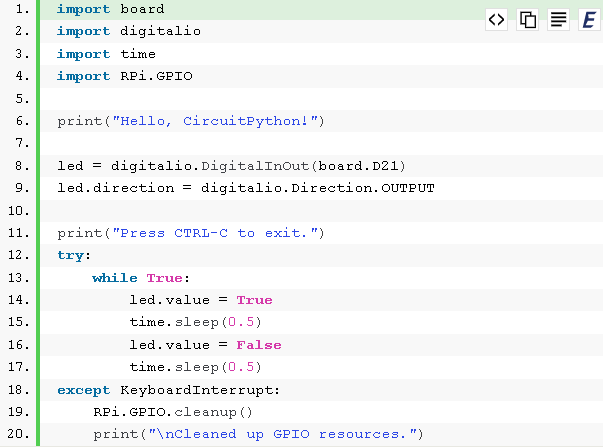603x447 pixels.
Task: Click 'RPi.GPIO.cleanup()' on line 19
Action: point(173,412)
